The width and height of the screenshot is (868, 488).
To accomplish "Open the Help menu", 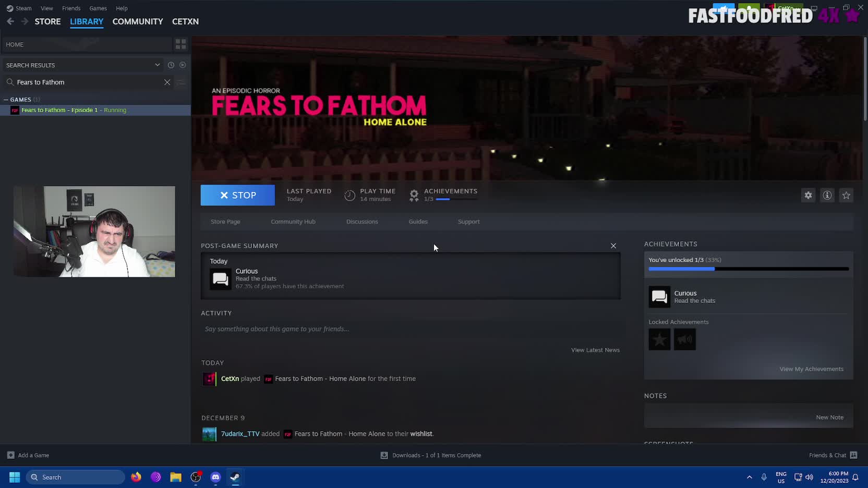I will 122,8.
